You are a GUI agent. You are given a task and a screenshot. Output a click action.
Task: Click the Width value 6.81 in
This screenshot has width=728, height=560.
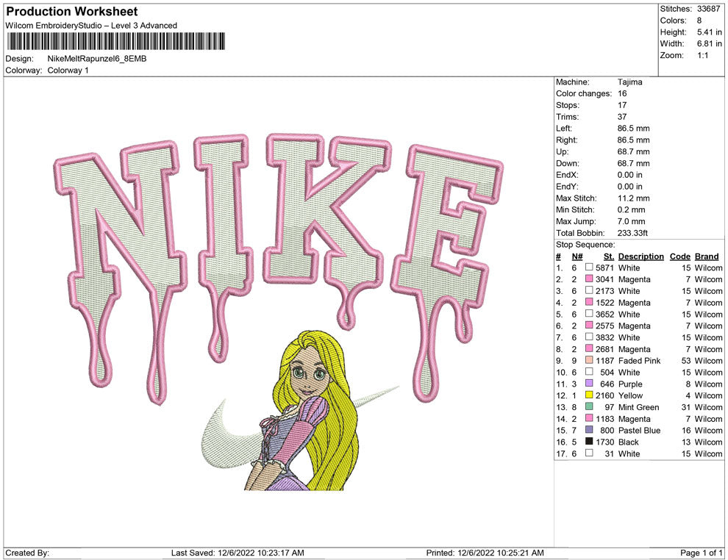(709, 43)
